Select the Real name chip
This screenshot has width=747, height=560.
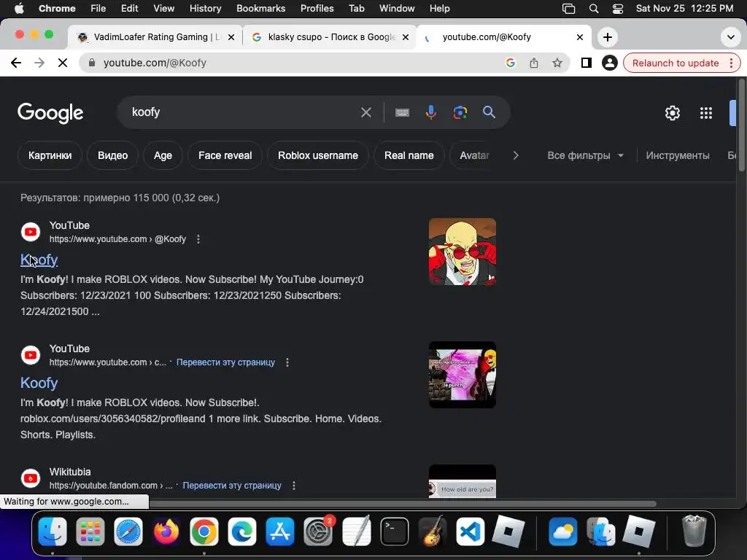tap(409, 156)
